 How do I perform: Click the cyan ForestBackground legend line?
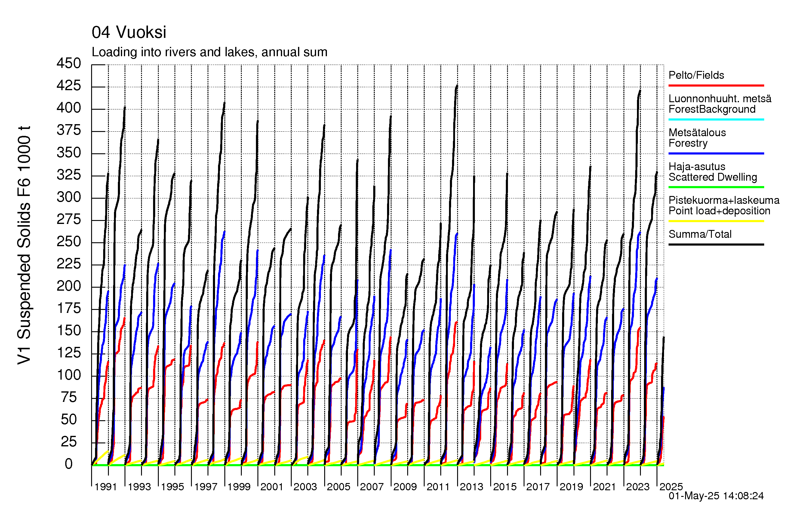click(x=716, y=119)
